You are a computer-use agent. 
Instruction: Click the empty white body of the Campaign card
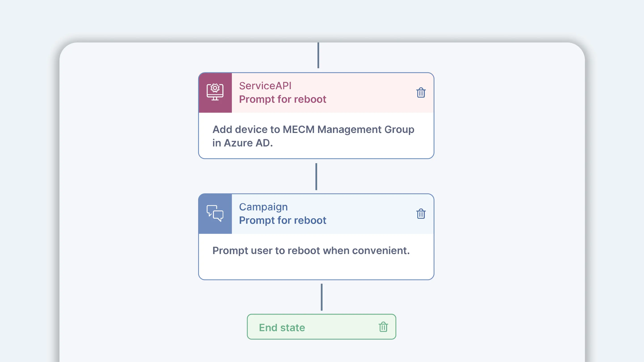coord(316,269)
